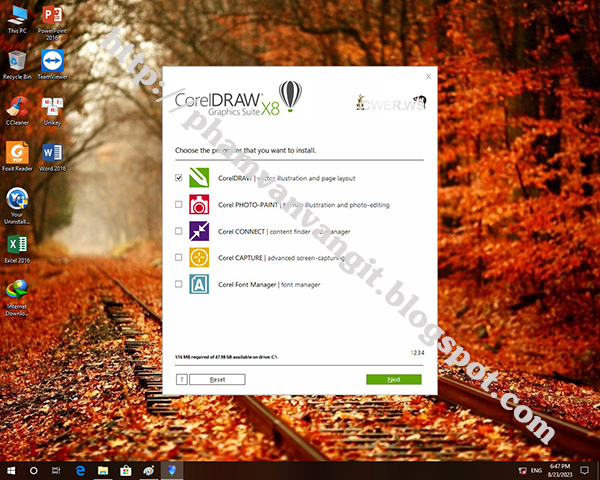The width and height of the screenshot is (600, 480).
Task: Click the Cortana search circle
Action: click(x=34, y=470)
